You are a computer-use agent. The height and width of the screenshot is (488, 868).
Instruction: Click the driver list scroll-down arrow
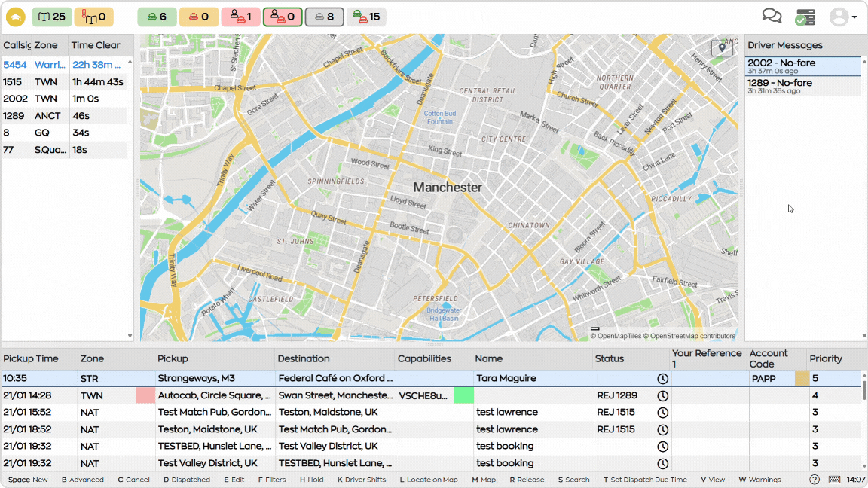coord(130,336)
